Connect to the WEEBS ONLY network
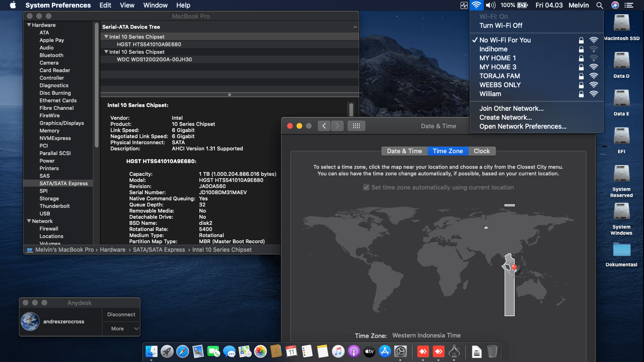The height and width of the screenshot is (362, 644). click(537, 85)
